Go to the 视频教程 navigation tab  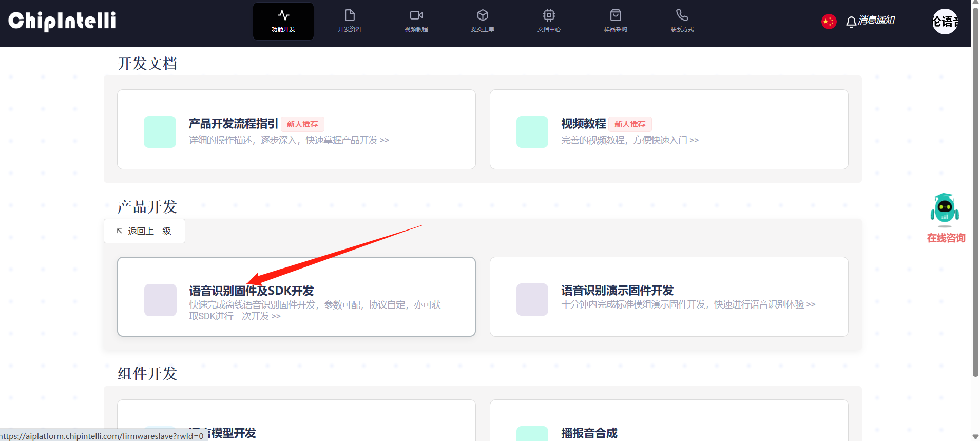(x=416, y=21)
